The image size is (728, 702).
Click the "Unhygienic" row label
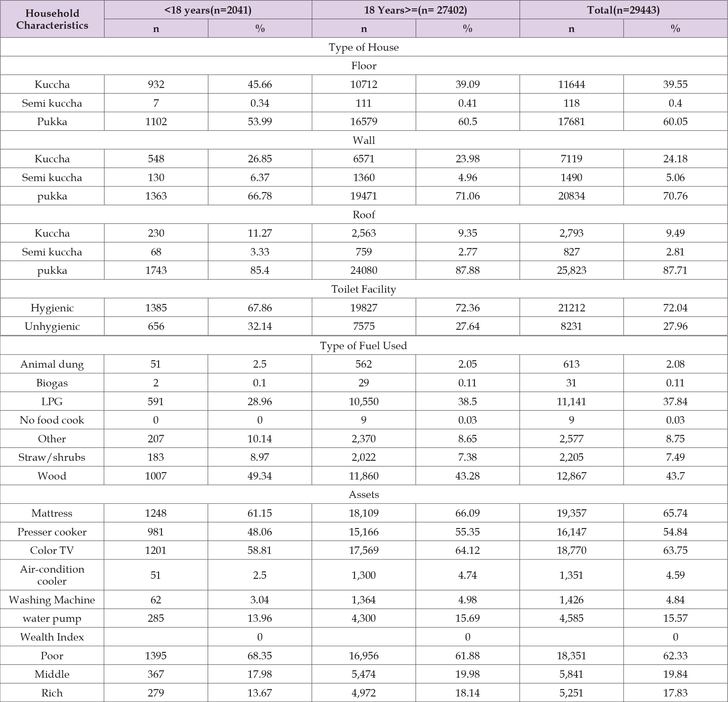[x=52, y=326]
